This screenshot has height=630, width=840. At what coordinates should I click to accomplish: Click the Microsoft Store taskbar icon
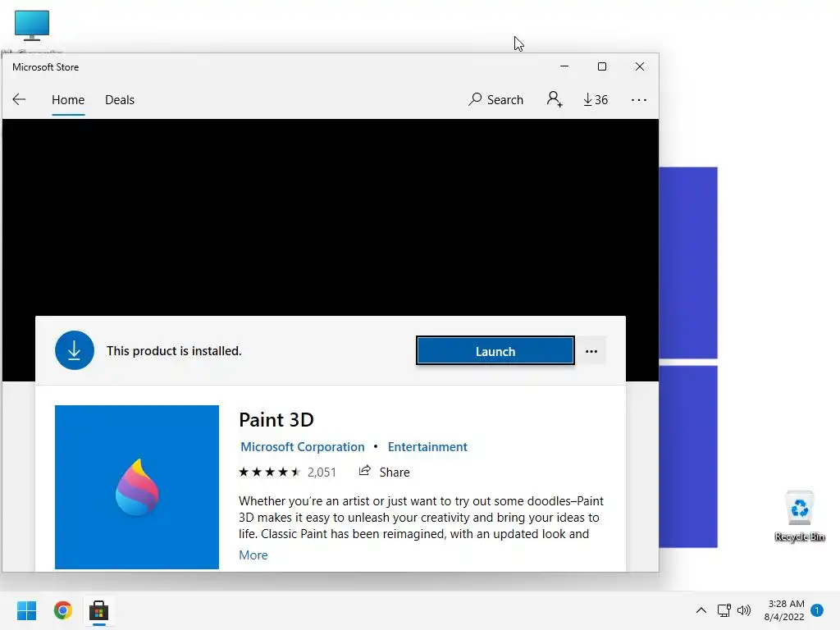(x=99, y=610)
